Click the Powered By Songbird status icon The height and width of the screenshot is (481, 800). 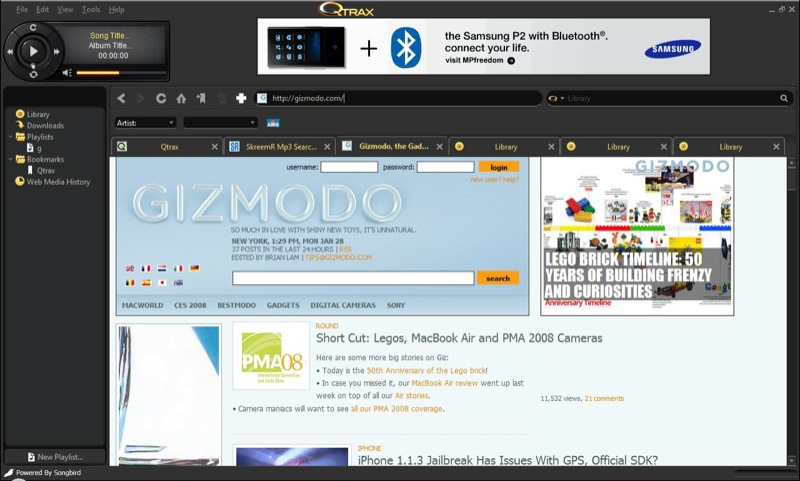click(9, 473)
